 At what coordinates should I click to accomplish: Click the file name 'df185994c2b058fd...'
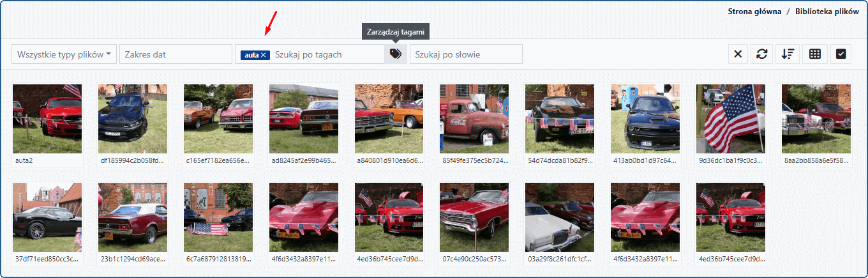tap(132, 161)
